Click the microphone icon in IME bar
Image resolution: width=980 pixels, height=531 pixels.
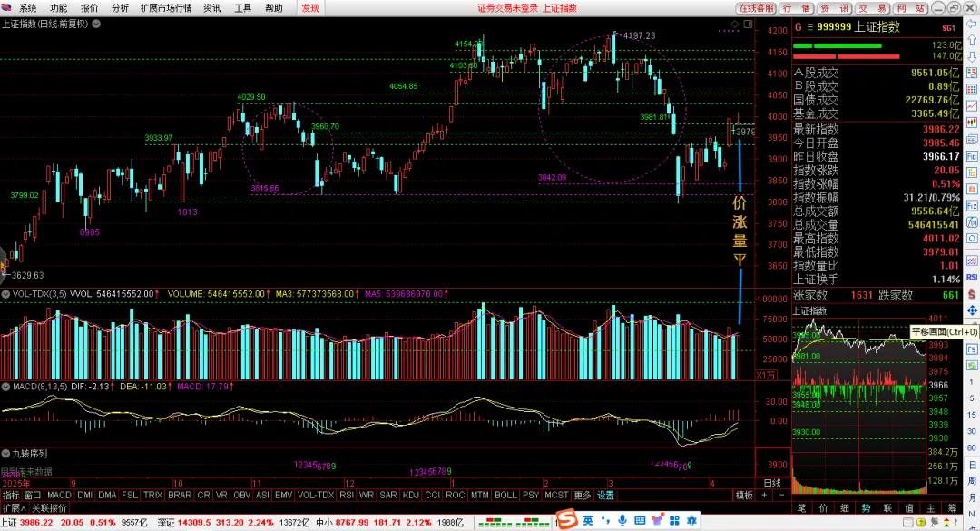pyautogui.click(x=622, y=520)
